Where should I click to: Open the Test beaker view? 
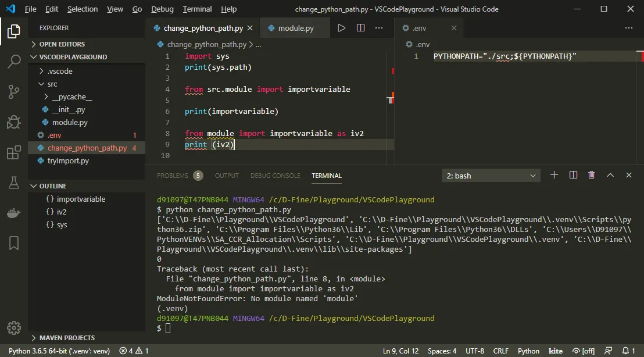click(x=13, y=183)
